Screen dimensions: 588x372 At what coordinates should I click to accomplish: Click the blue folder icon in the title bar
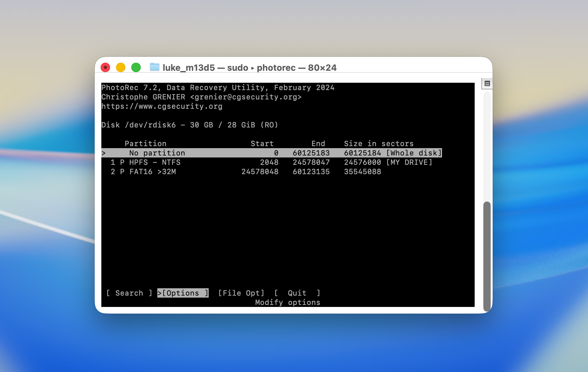tap(154, 68)
